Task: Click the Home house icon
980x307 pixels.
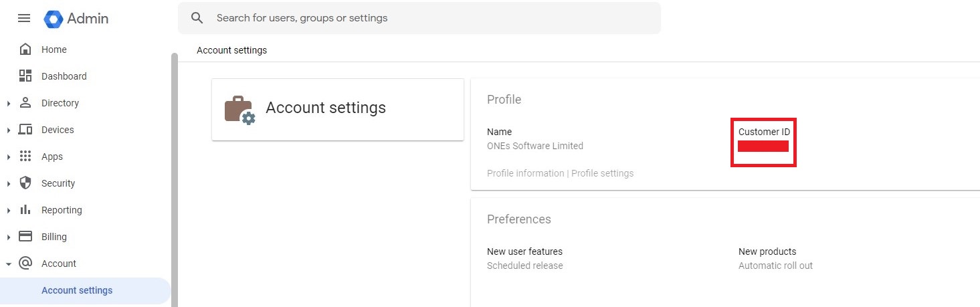Action: (x=25, y=49)
